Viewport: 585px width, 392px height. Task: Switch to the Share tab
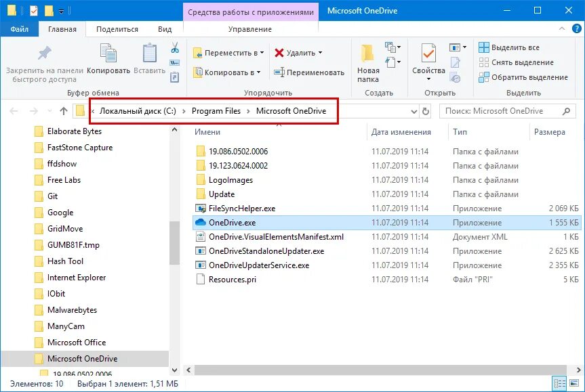tap(117, 29)
